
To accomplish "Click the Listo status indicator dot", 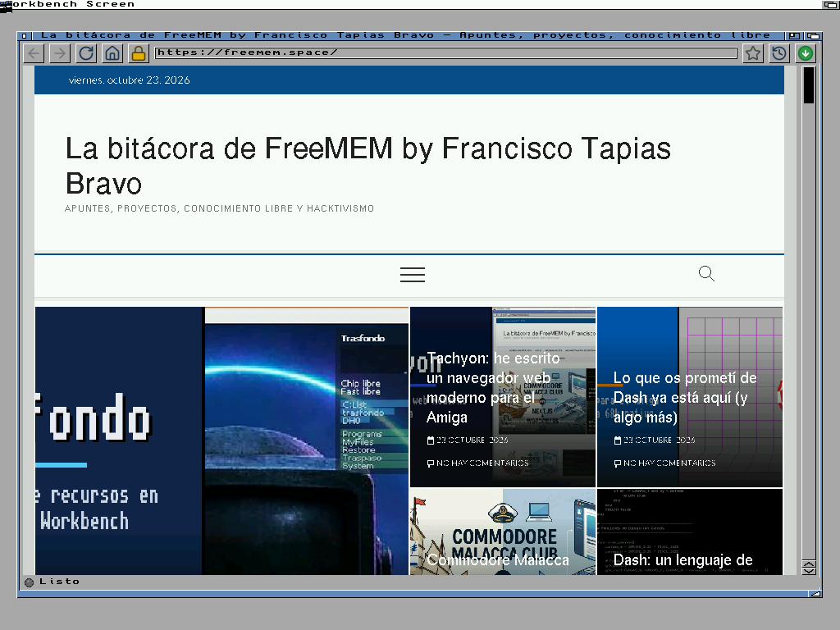I will (29, 582).
